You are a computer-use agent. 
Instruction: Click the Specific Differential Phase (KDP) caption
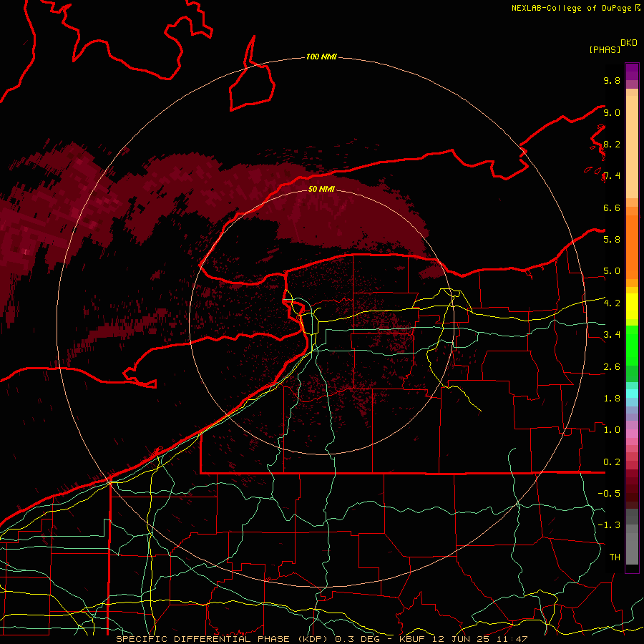pyautogui.click(x=223, y=639)
